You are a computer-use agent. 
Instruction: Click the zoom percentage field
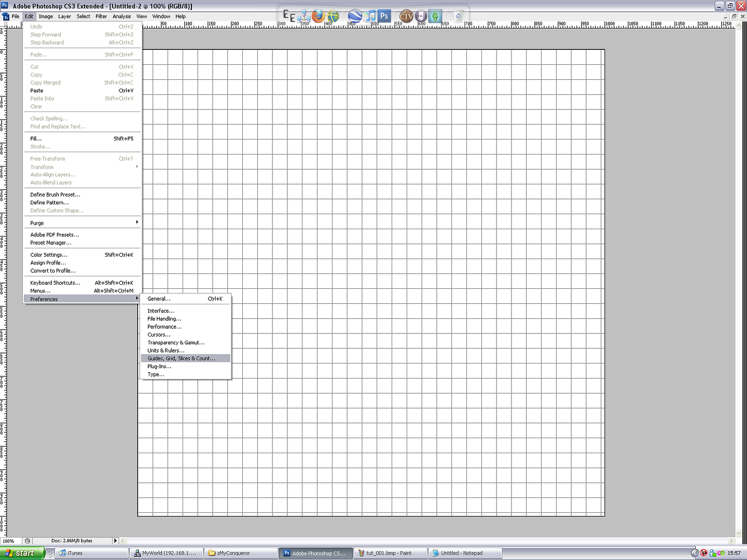point(11,541)
